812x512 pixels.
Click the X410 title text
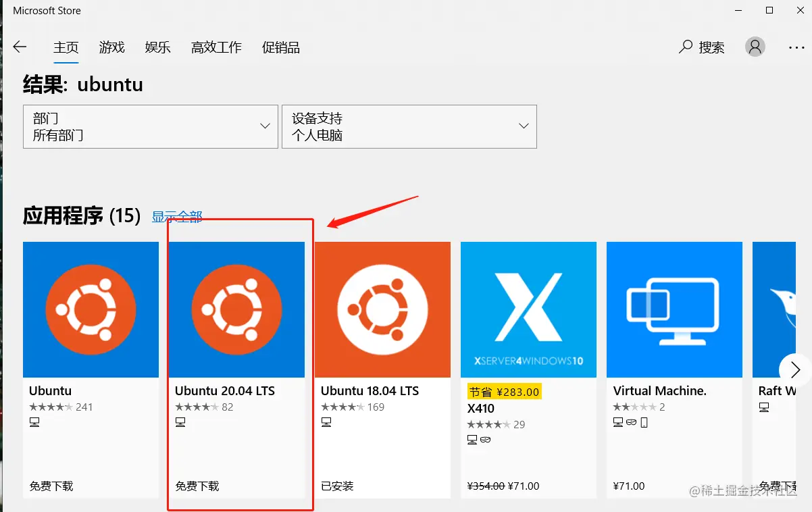(x=481, y=408)
